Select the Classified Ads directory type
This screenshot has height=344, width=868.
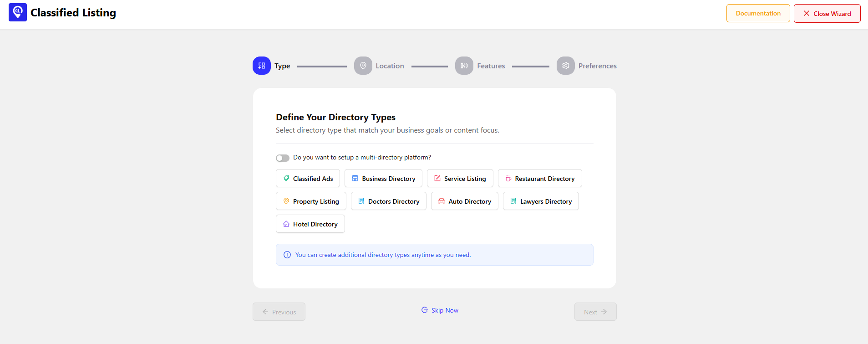pos(308,178)
